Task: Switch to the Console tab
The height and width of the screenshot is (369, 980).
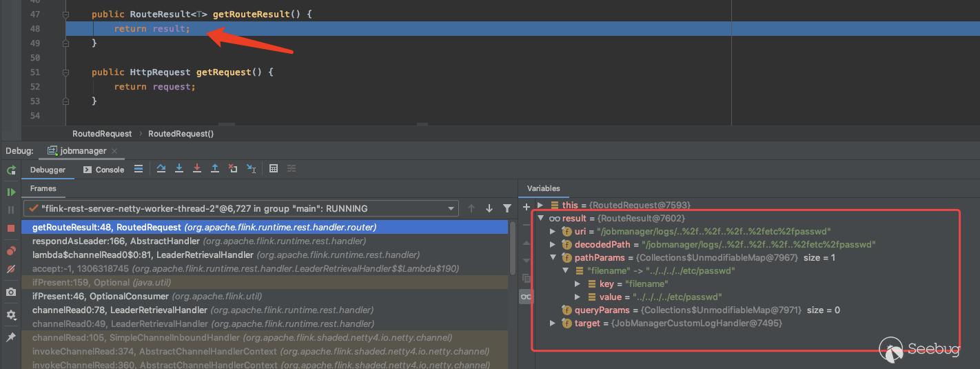Action: click(104, 170)
